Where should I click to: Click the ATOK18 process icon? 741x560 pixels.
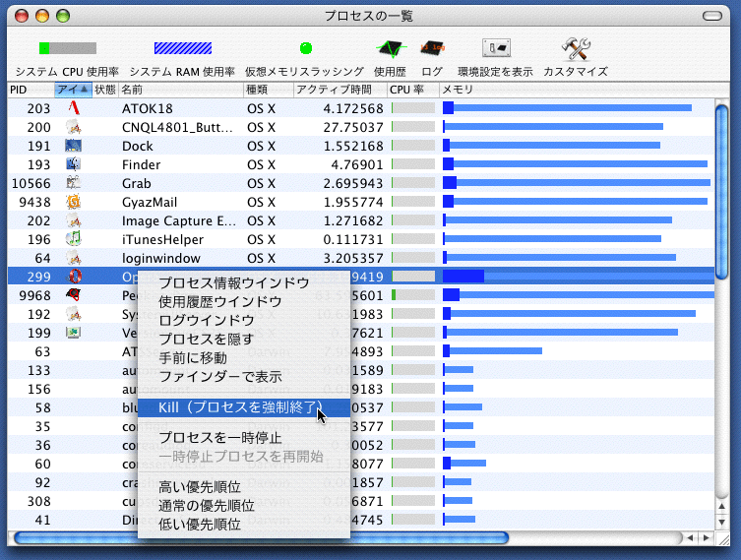tap(73, 108)
